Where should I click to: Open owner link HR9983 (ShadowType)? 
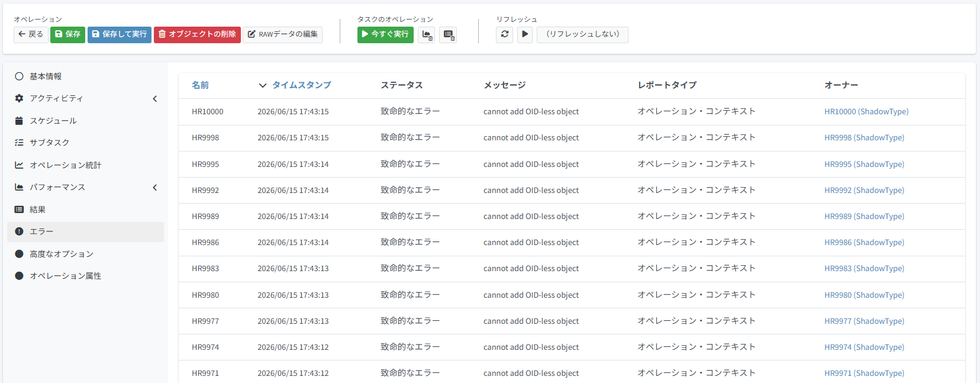[864, 268]
